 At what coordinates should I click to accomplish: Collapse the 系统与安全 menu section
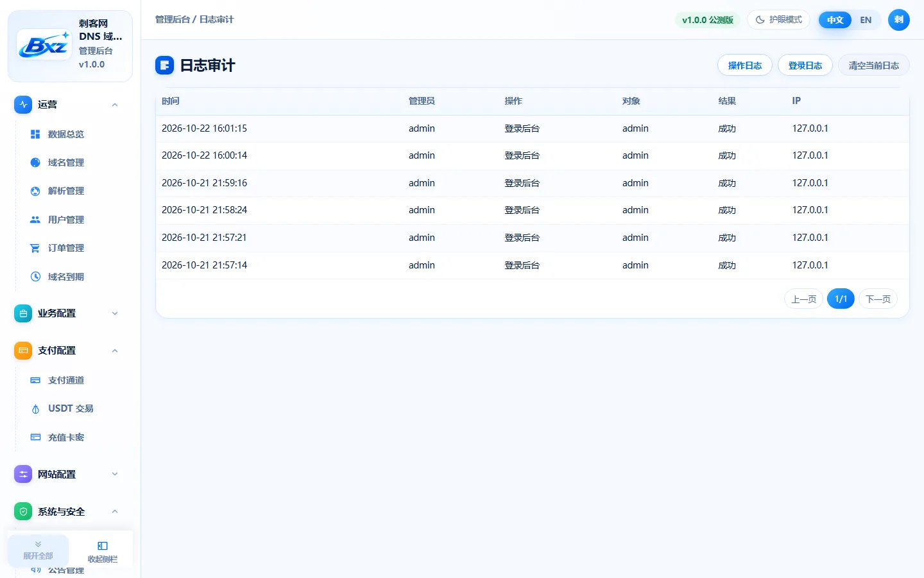[115, 512]
